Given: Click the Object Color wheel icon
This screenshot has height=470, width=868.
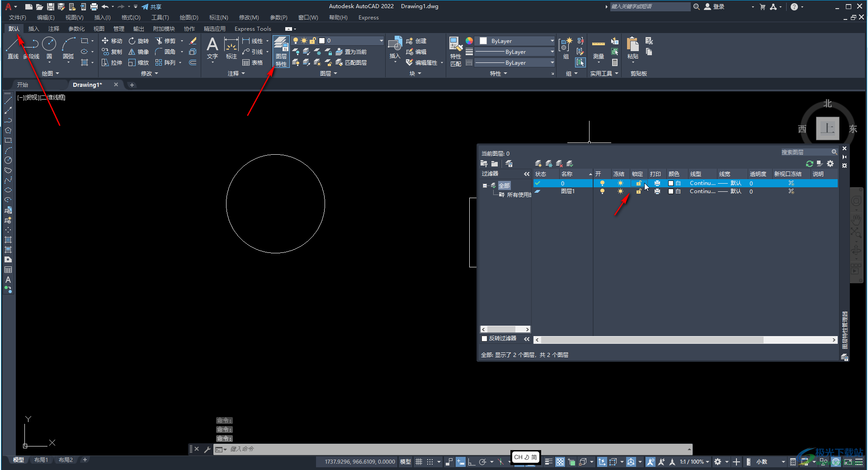Looking at the screenshot, I should pos(469,41).
